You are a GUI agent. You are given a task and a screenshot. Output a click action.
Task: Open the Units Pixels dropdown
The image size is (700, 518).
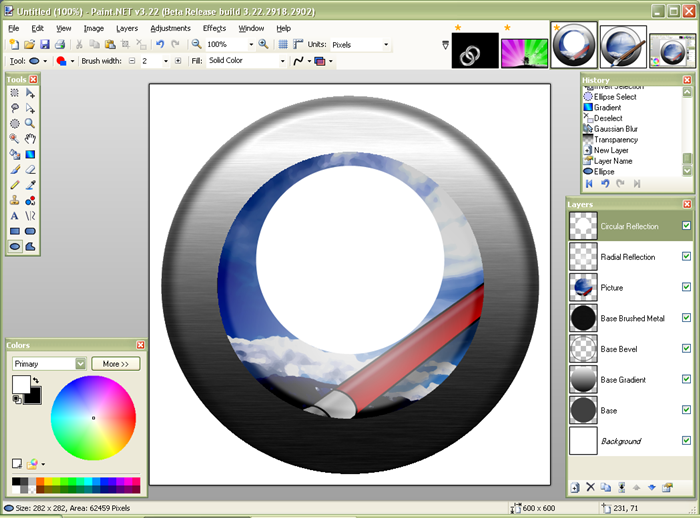[x=386, y=45]
